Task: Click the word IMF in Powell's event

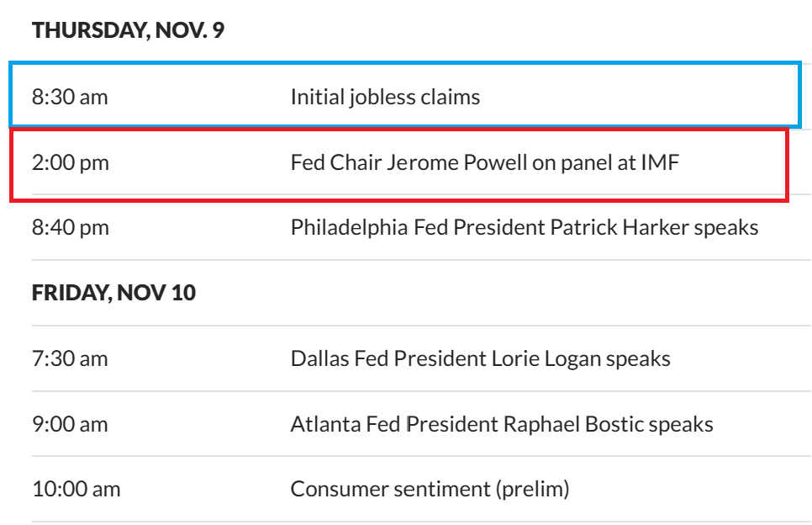Action: [659, 162]
